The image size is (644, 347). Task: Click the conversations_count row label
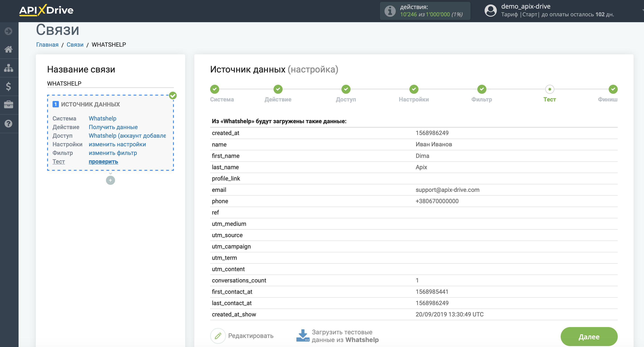tap(239, 280)
